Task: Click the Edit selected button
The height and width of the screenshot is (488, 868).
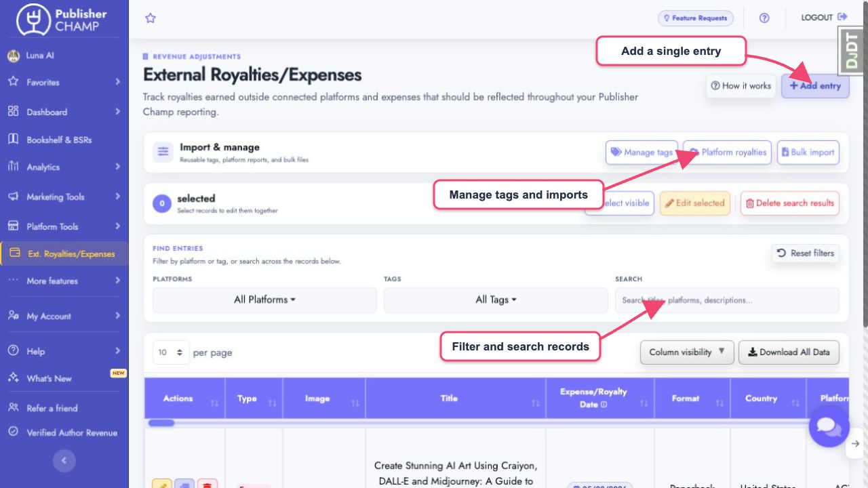Action: (x=695, y=203)
